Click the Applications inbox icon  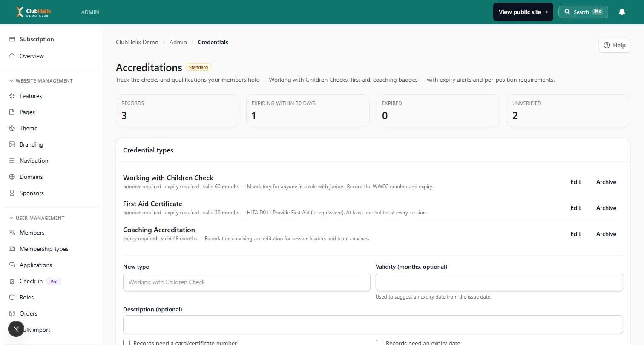click(x=12, y=265)
